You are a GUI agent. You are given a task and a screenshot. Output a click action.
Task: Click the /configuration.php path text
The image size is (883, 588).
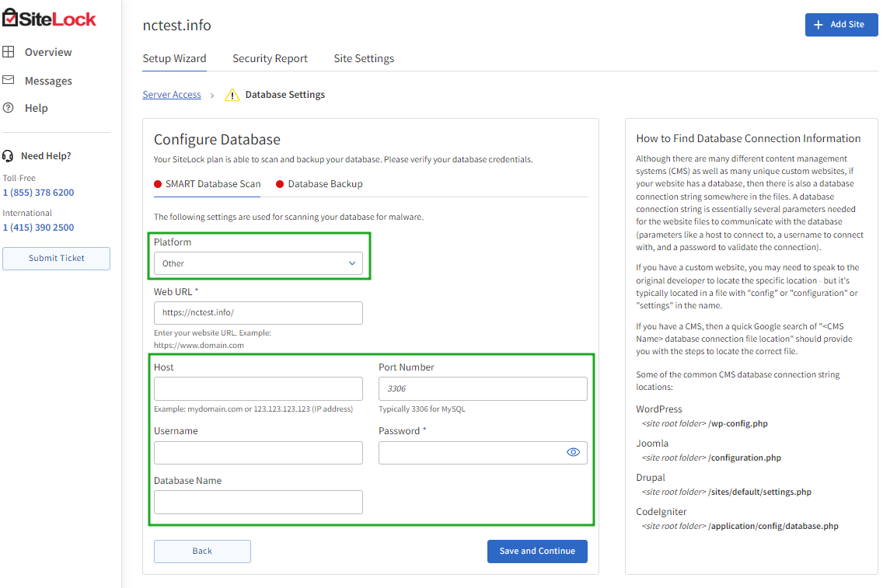click(745, 458)
